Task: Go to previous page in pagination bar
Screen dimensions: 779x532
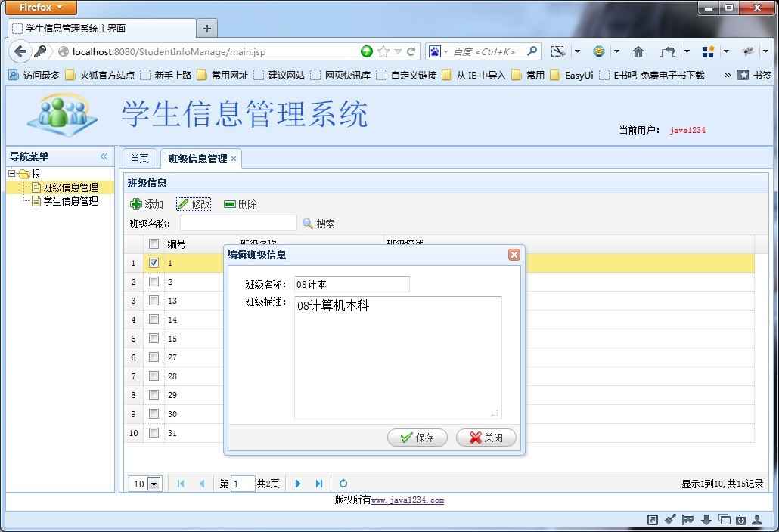Action: pos(202,484)
